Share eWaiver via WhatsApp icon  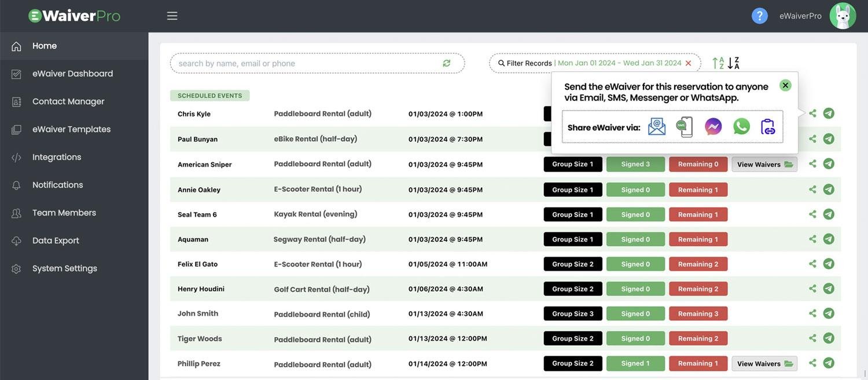point(741,127)
